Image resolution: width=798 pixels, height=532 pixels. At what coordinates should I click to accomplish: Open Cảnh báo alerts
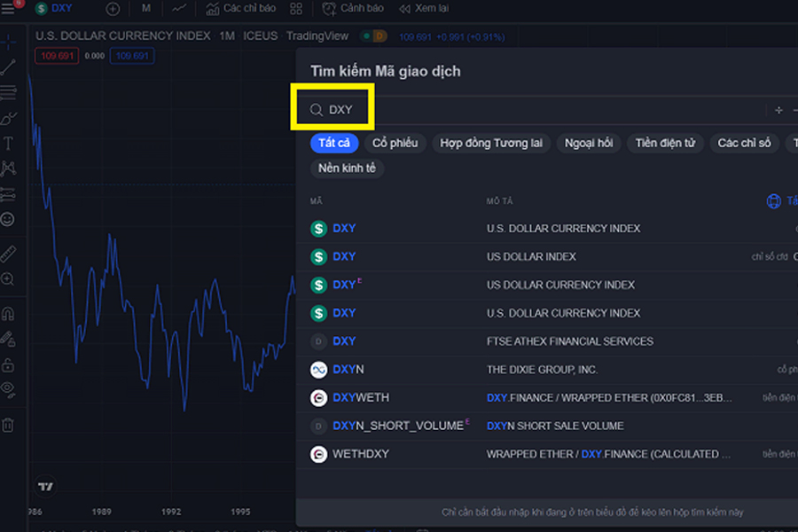pos(353,8)
